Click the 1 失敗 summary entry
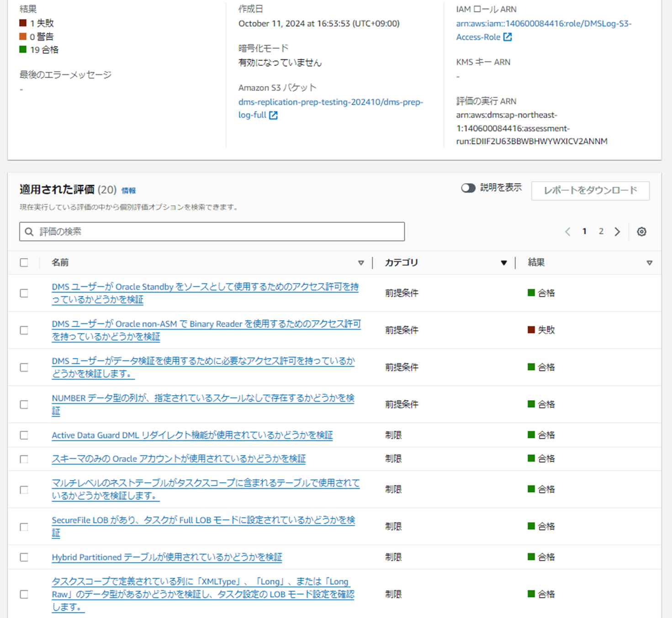672x618 pixels. (x=37, y=23)
